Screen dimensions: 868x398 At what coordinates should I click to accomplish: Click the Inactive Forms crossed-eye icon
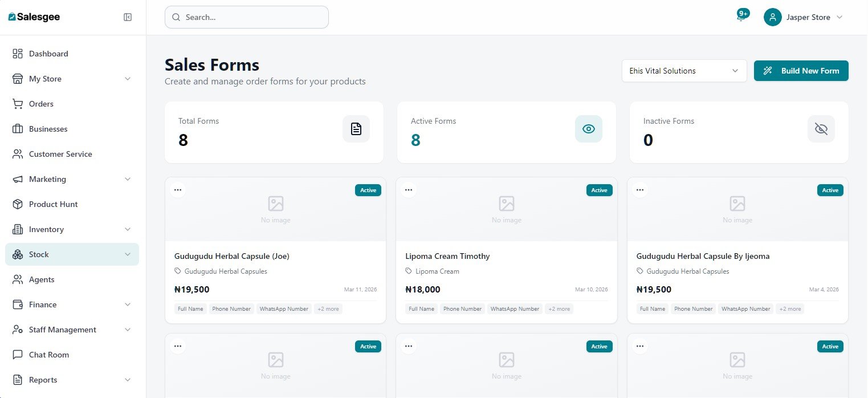tap(821, 129)
